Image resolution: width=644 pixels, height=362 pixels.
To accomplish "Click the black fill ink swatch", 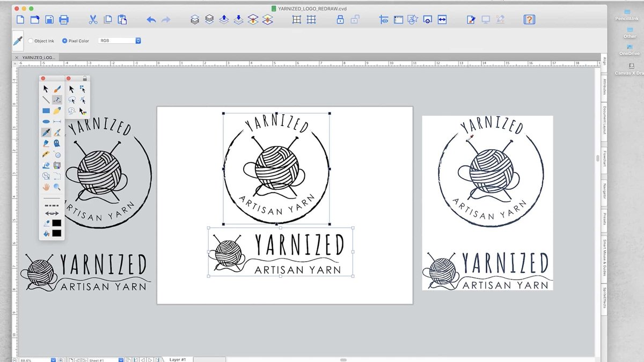I will pyautogui.click(x=56, y=233).
